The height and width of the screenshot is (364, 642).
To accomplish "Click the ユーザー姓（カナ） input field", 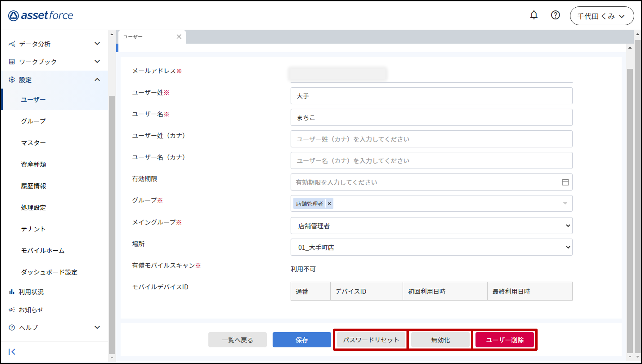I will 431,139.
